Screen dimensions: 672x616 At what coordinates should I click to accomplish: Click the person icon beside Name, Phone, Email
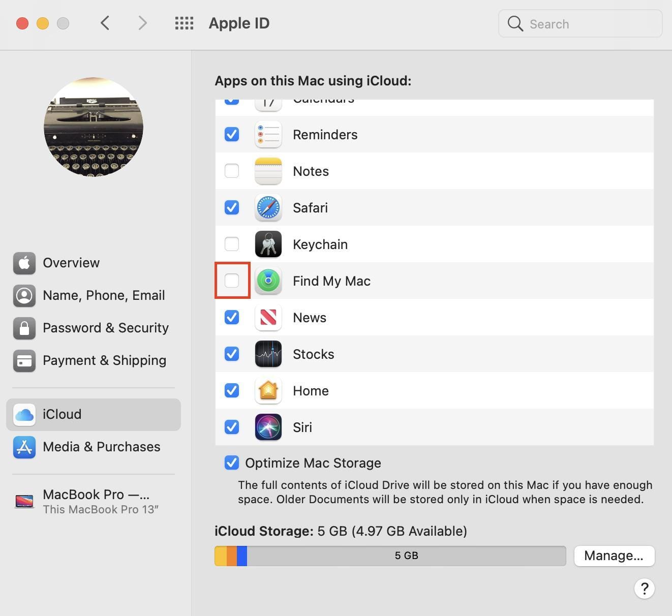(24, 296)
